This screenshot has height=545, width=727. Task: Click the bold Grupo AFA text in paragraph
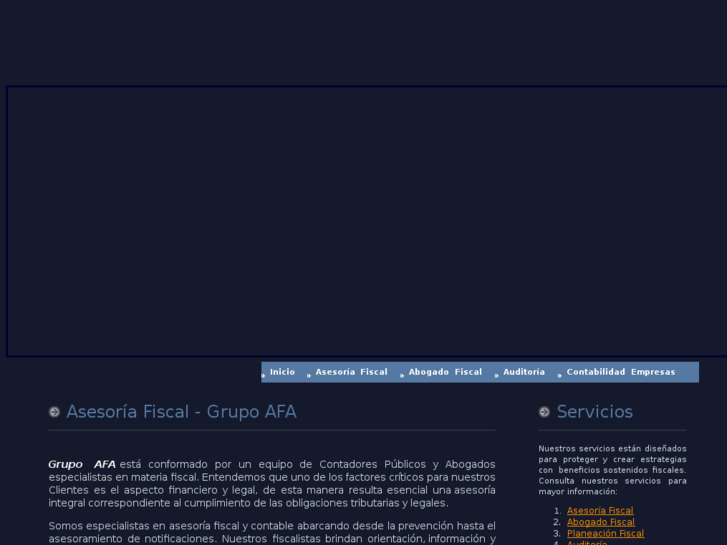[82, 464]
